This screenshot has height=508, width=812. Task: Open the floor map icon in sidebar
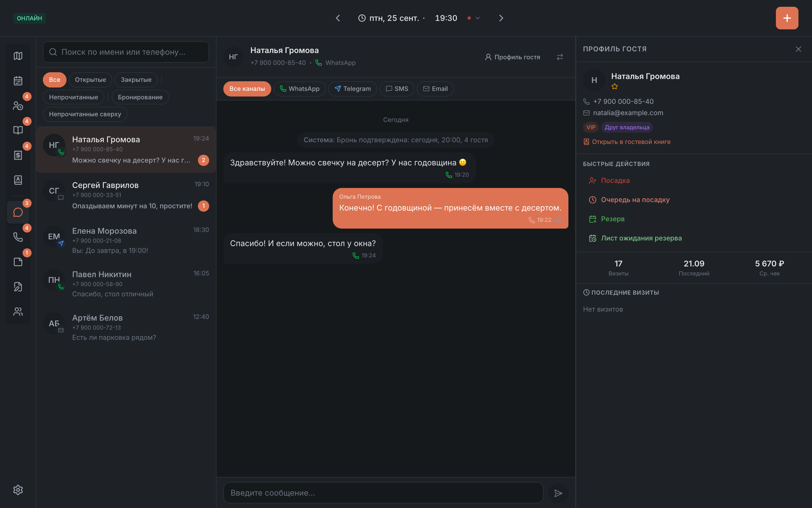coord(18,56)
